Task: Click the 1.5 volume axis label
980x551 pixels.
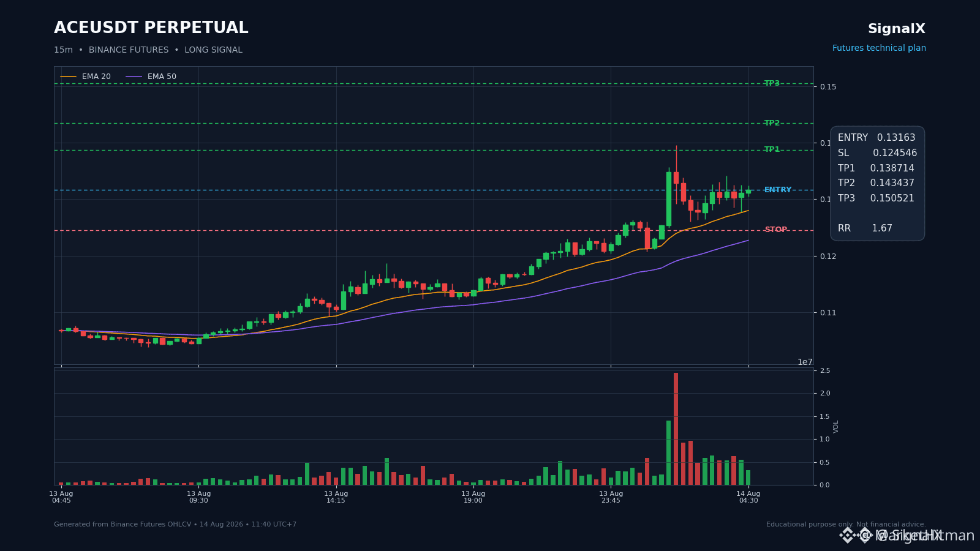Action: pyautogui.click(x=825, y=417)
